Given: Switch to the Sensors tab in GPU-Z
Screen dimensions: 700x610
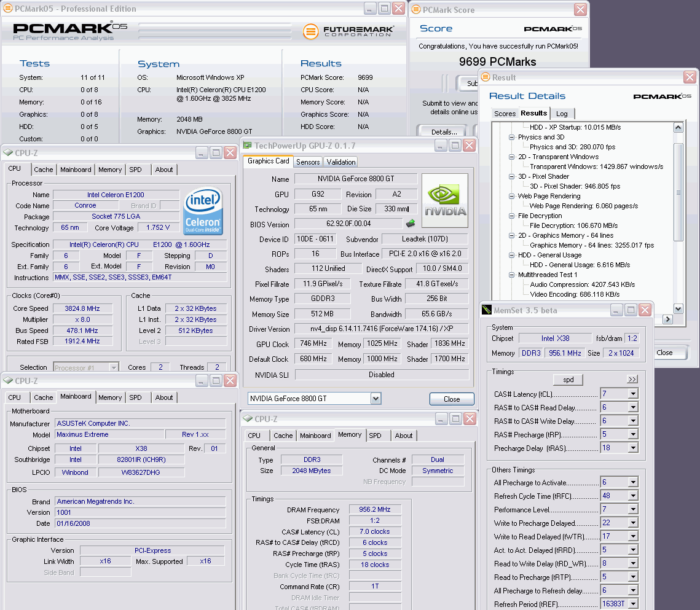Looking at the screenshot, I should [x=308, y=162].
